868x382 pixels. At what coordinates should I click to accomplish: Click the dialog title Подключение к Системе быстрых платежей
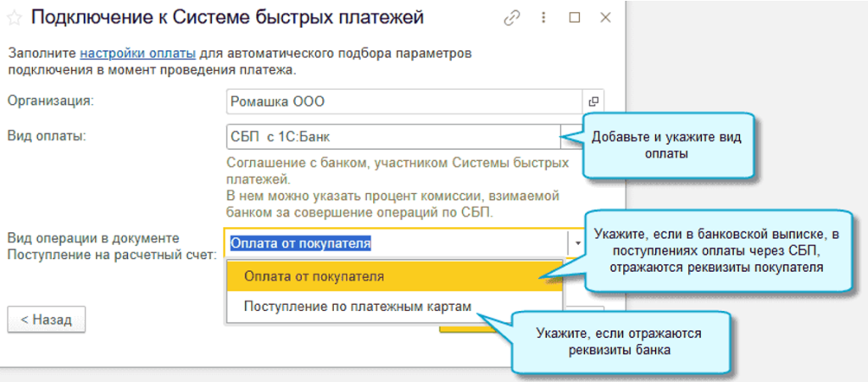tap(227, 18)
